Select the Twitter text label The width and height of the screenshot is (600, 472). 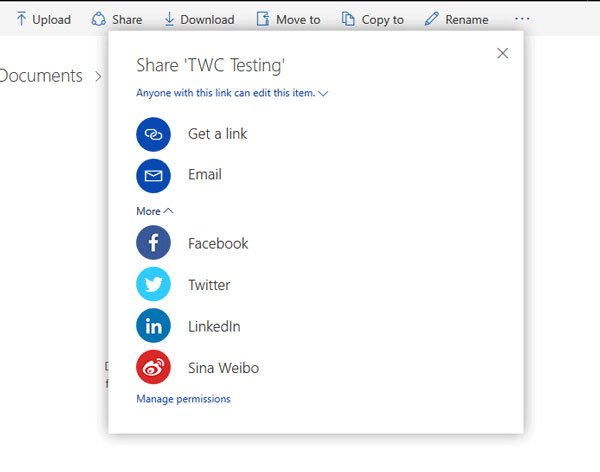click(x=209, y=285)
